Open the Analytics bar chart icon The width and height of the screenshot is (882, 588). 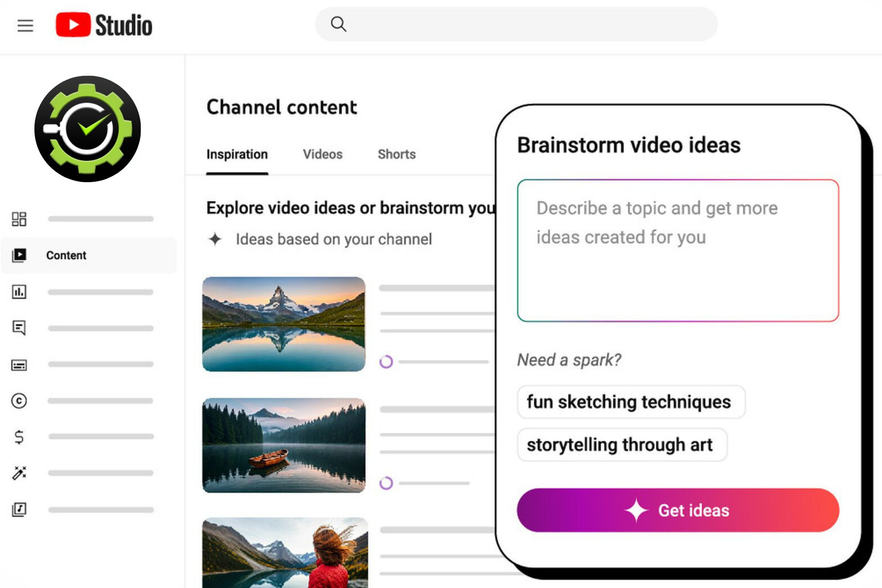coord(19,292)
